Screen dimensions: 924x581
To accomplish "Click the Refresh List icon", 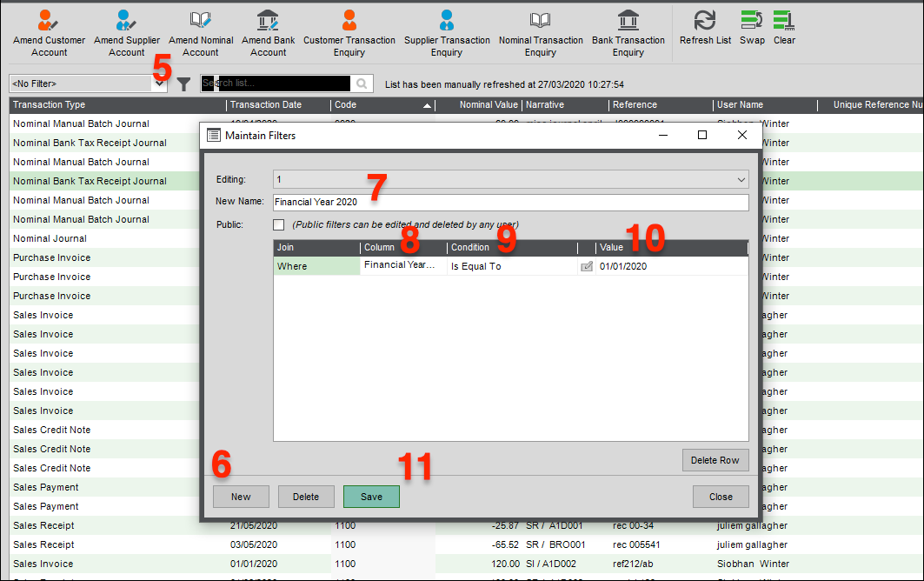I will pyautogui.click(x=705, y=26).
